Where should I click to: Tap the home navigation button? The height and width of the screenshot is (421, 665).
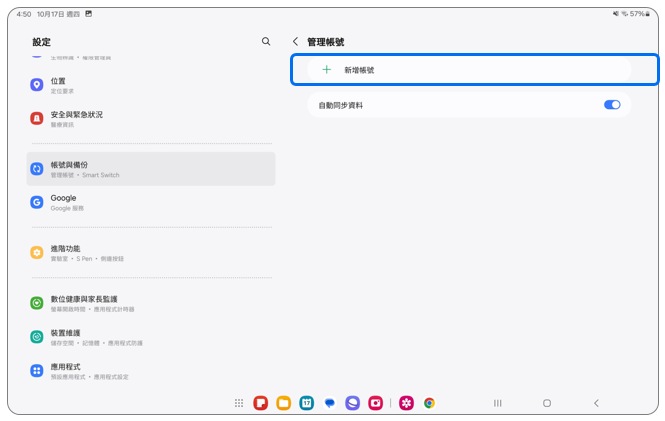point(547,403)
